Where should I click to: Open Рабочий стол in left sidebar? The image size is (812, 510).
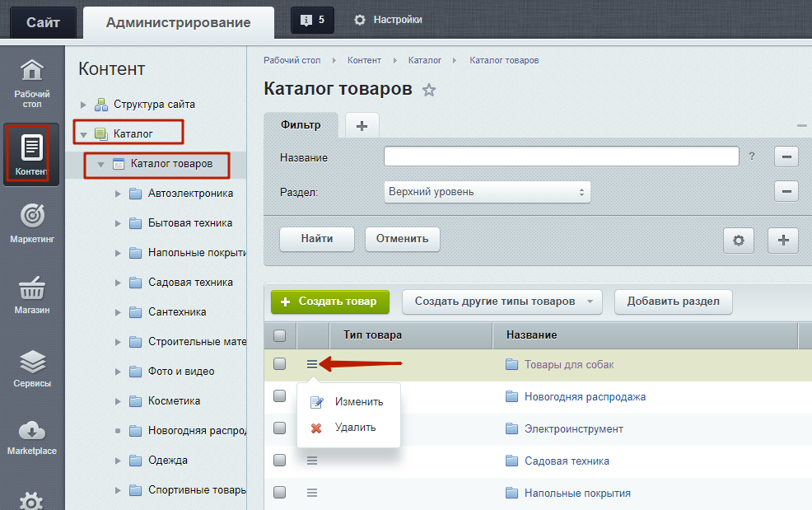[32, 84]
